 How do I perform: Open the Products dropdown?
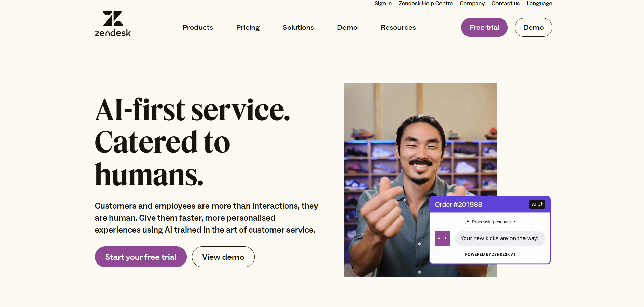[198, 27]
